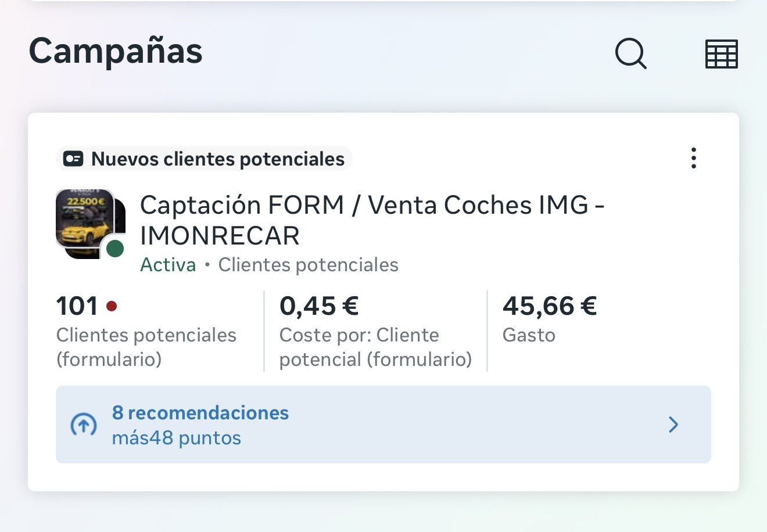Image resolution: width=767 pixels, height=532 pixels.
Task: Click the green active status dot
Action: pos(115,249)
